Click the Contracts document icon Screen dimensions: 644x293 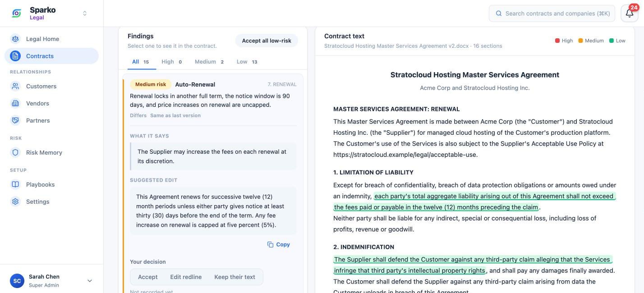[x=15, y=56]
